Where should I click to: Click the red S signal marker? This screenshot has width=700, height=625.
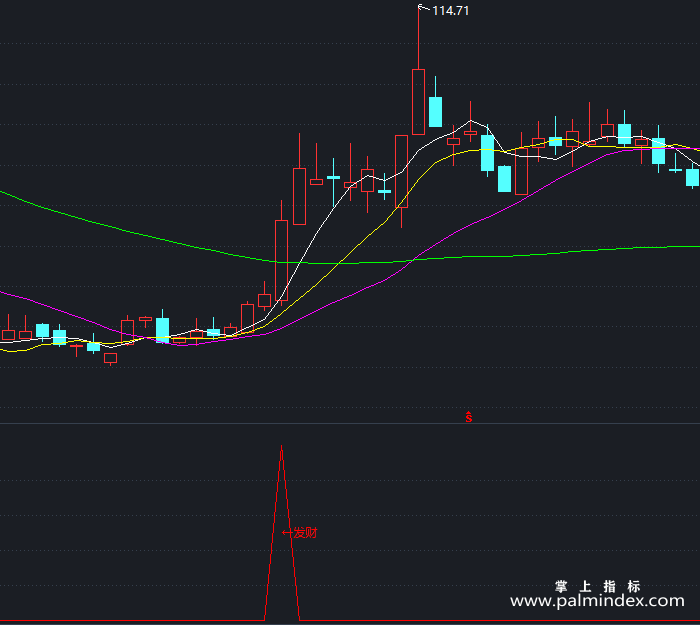pyautogui.click(x=469, y=417)
